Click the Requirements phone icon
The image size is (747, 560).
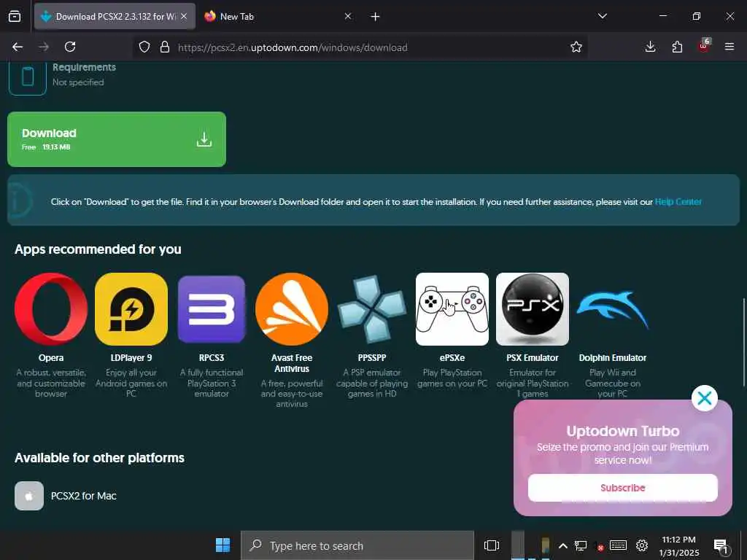(28, 76)
